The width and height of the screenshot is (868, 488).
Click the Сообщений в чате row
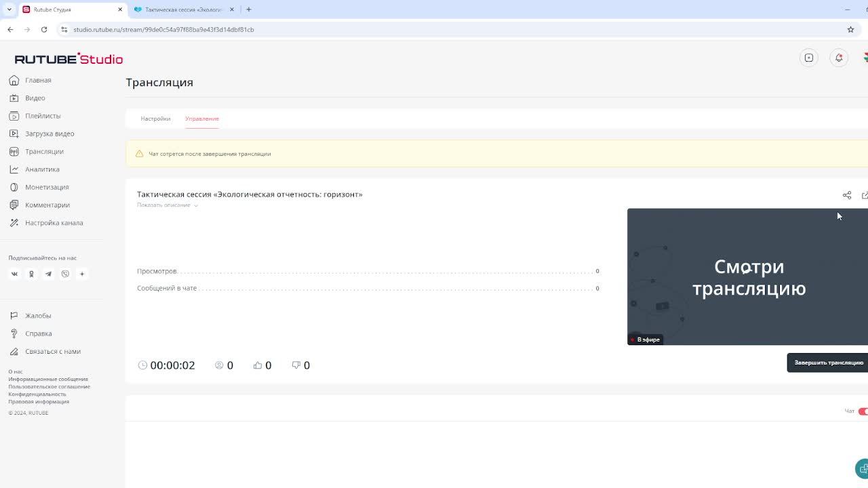tap(368, 288)
